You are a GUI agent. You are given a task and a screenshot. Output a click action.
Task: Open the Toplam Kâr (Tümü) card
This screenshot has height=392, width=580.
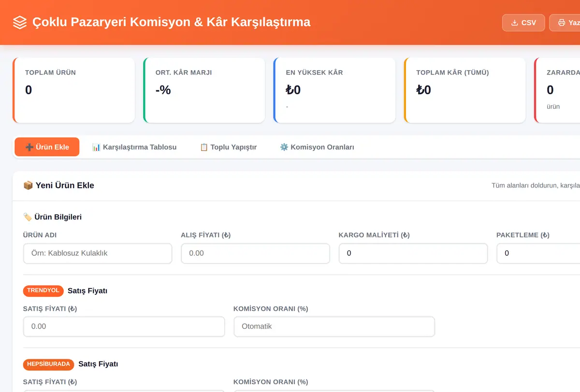coord(464,90)
